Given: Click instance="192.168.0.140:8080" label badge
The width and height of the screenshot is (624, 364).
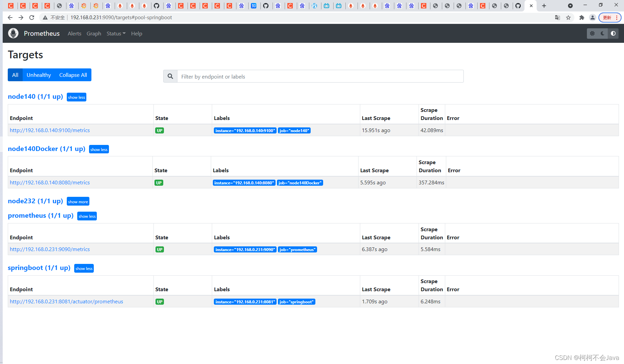Looking at the screenshot, I should point(244,183).
